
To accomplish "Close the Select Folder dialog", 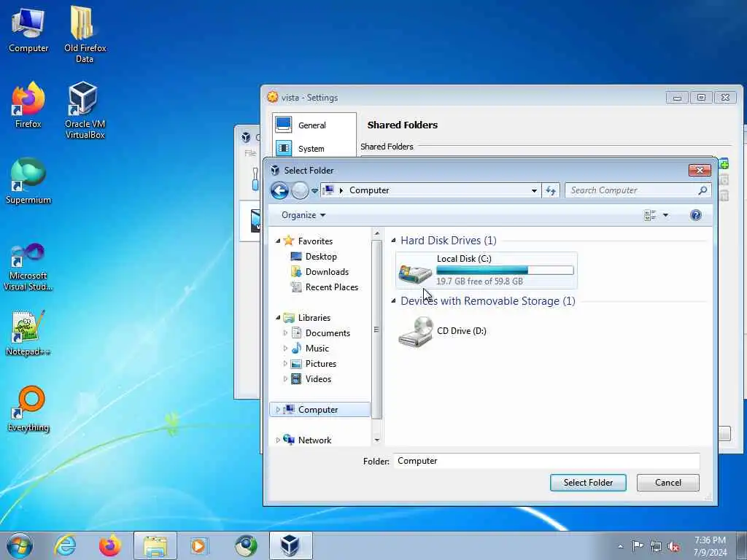I will point(700,170).
